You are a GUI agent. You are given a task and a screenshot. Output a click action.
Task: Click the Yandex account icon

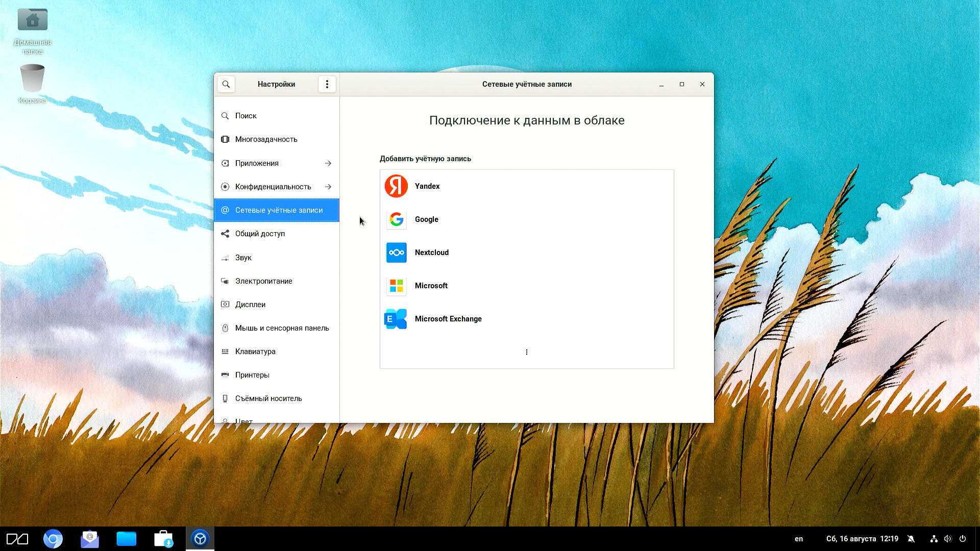click(x=396, y=186)
